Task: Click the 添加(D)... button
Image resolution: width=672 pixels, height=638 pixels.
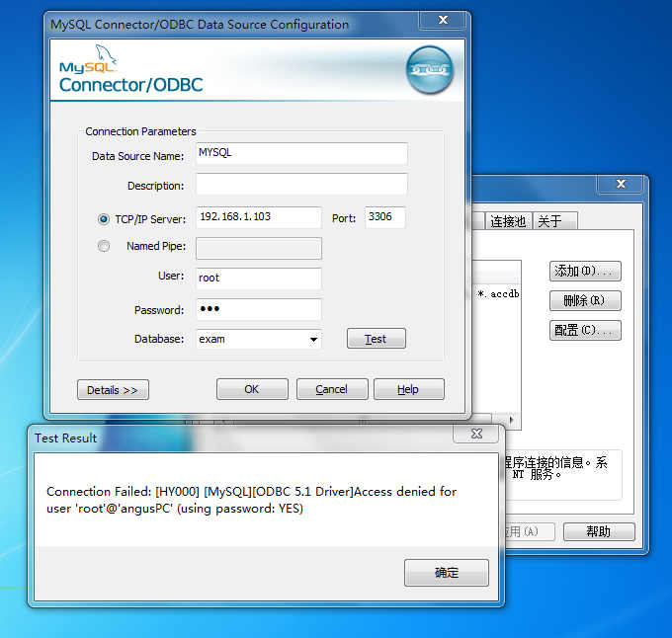Action: [x=585, y=271]
